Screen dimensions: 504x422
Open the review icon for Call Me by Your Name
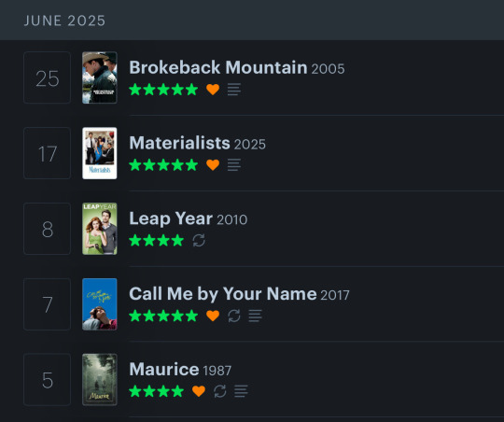coord(255,316)
